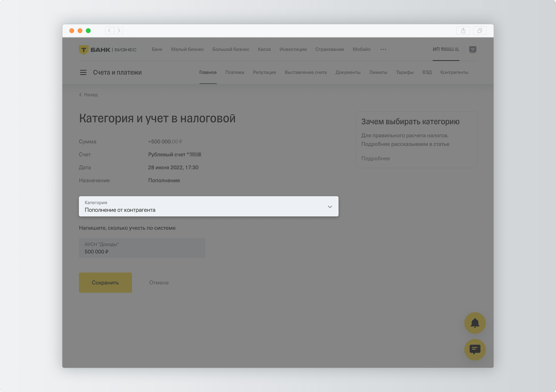
Task: Open the hamburger menu beside Счета и платежи
Action: tap(83, 72)
